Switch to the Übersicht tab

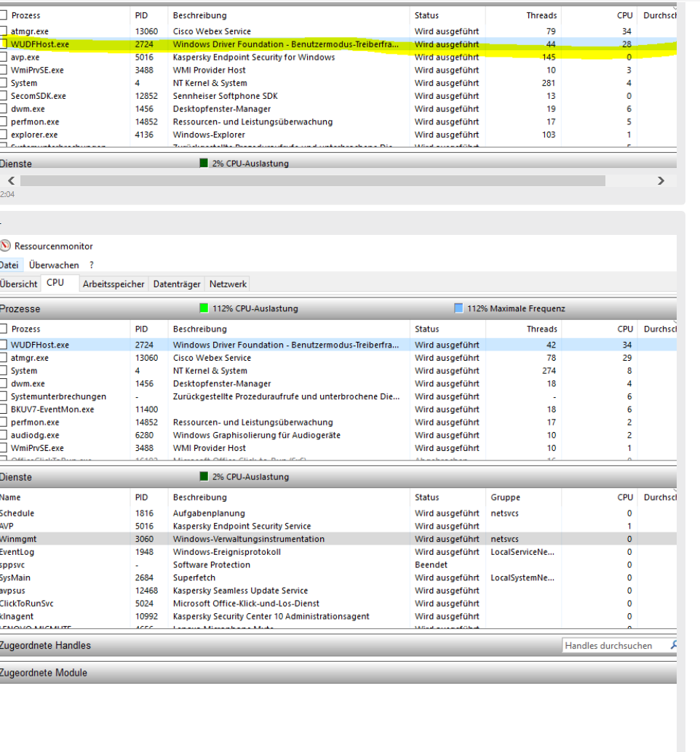coord(18,284)
